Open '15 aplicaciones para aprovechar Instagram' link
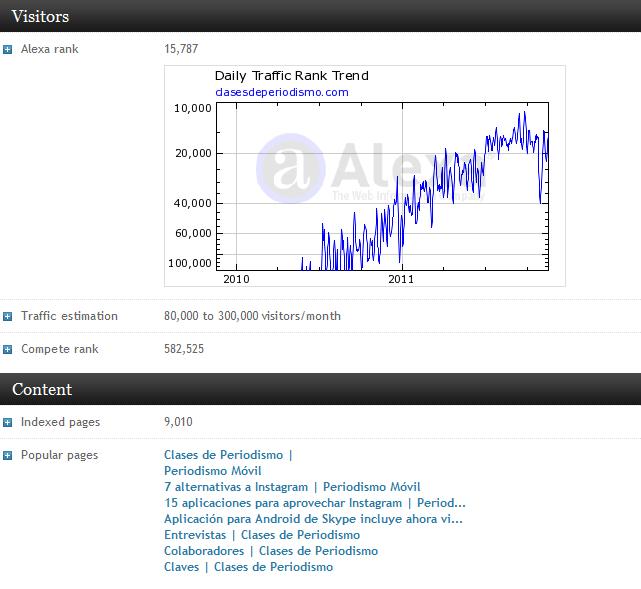The image size is (641, 589). [314, 503]
